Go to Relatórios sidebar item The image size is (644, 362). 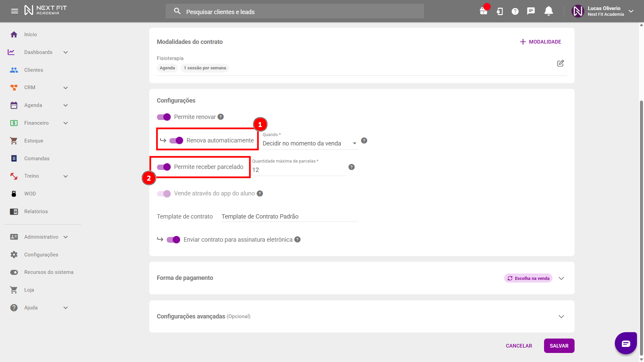click(36, 212)
